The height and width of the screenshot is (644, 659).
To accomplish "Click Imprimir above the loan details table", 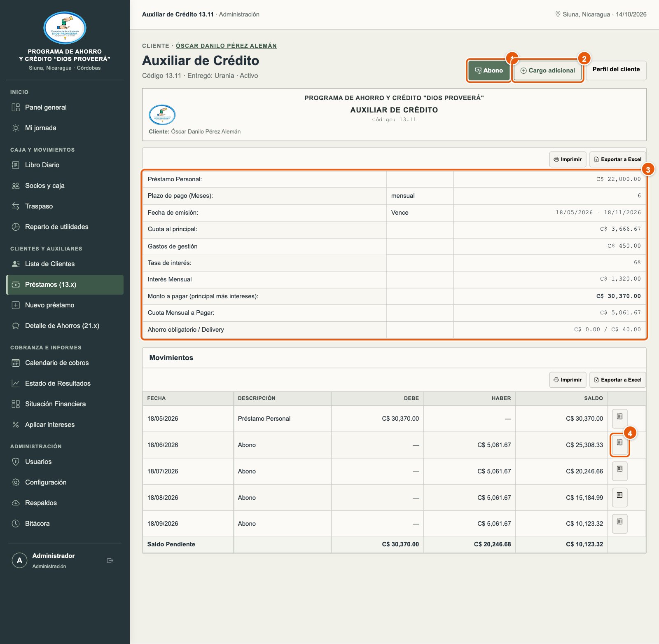I will pos(568,159).
